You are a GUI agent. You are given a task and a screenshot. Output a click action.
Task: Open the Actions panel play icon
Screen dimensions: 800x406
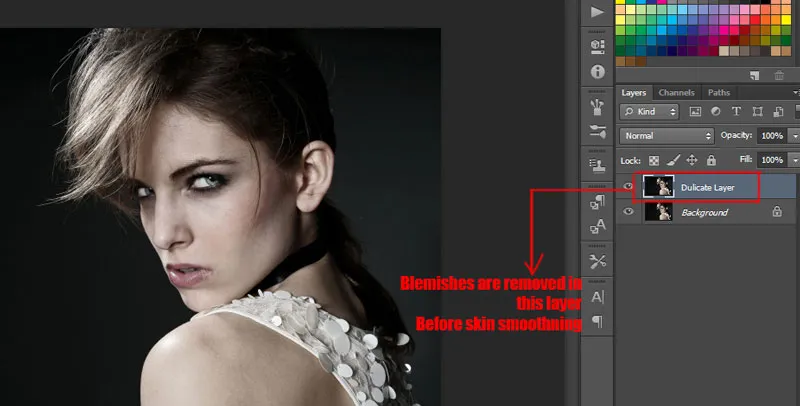(x=597, y=12)
